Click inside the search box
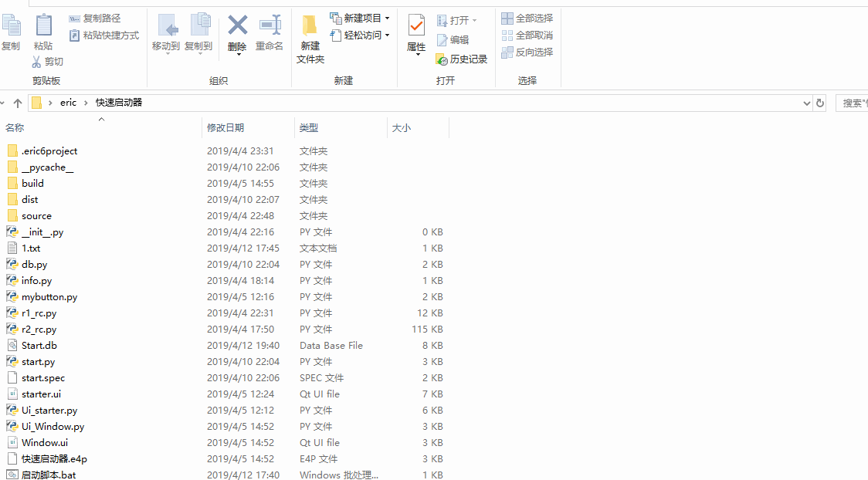The height and width of the screenshot is (480, 868). pos(852,102)
